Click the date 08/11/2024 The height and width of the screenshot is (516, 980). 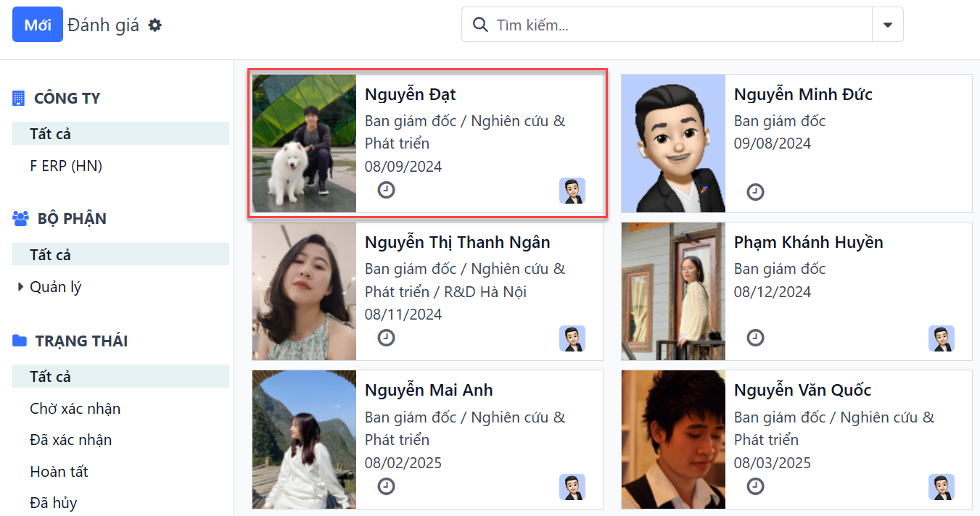tap(403, 315)
